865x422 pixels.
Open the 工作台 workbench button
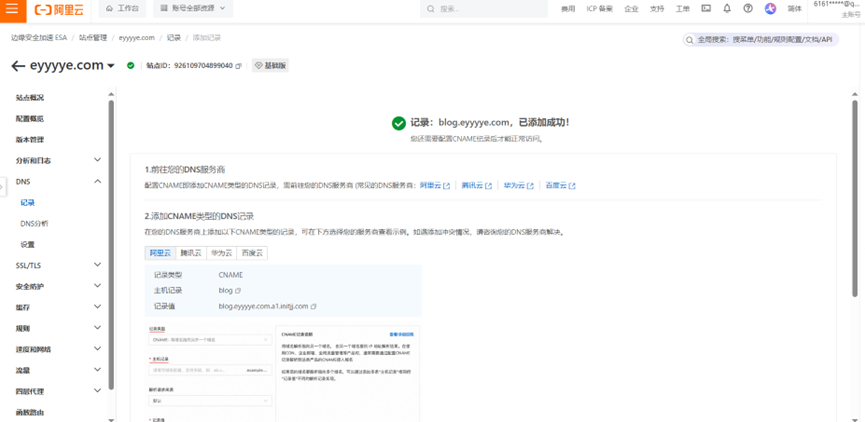coord(122,9)
